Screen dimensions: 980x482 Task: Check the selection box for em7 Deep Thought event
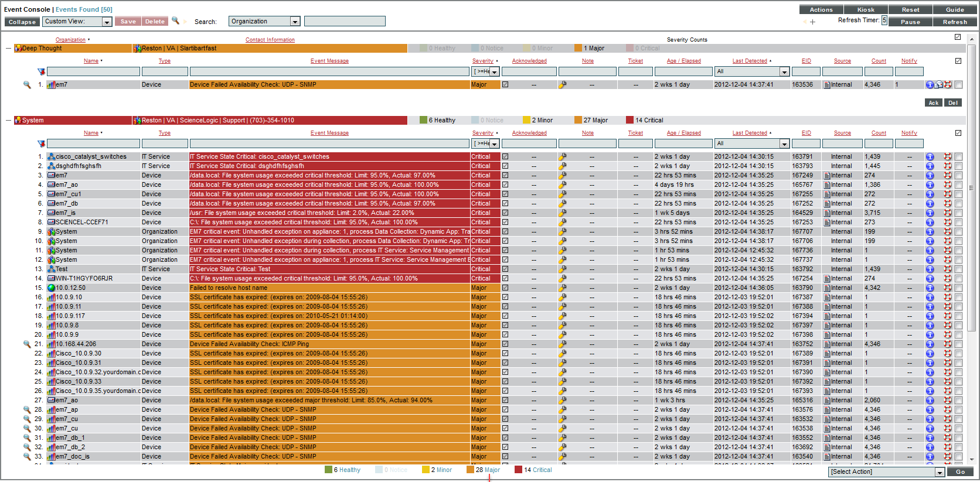point(958,85)
